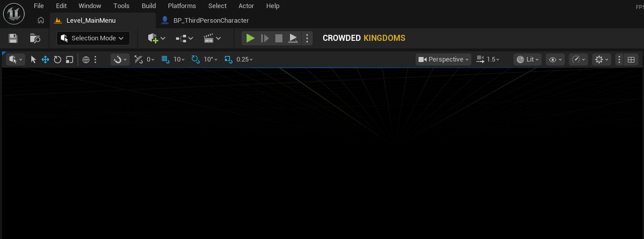Activate the translate move gizmo tool

coord(45,59)
